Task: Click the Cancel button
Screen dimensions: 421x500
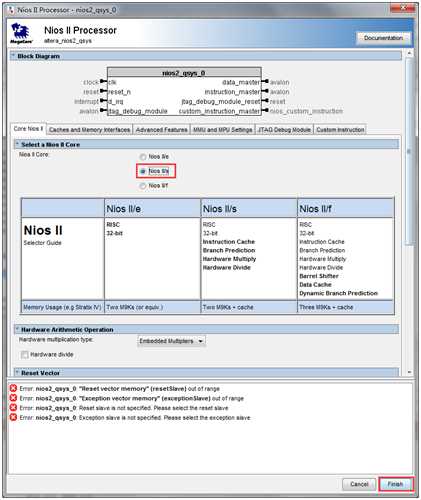Action: click(x=359, y=484)
